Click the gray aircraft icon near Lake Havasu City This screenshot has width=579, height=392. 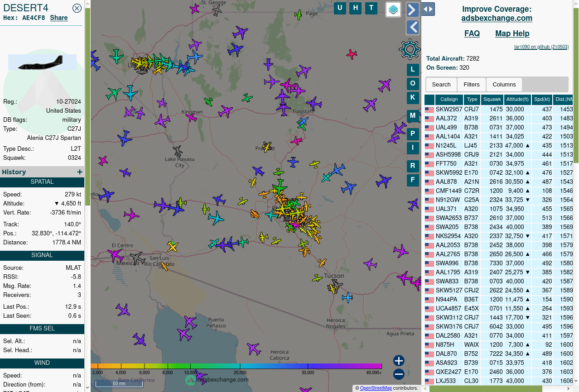pyautogui.click(x=178, y=151)
